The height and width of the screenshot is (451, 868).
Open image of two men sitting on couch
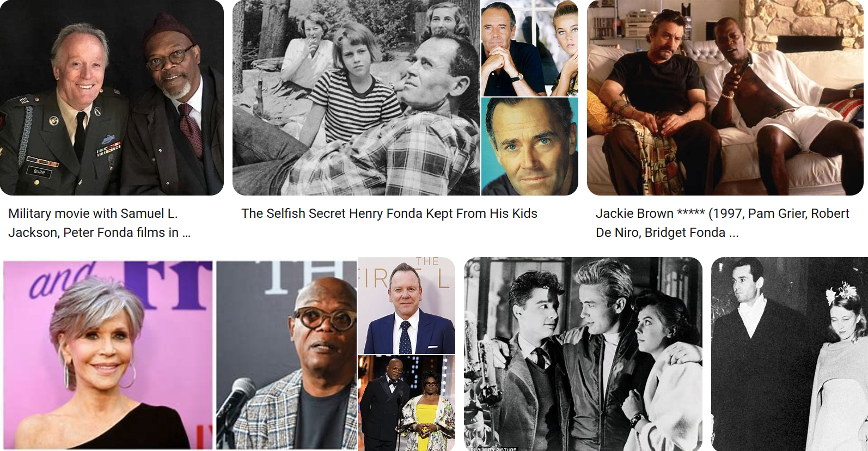[x=725, y=97]
